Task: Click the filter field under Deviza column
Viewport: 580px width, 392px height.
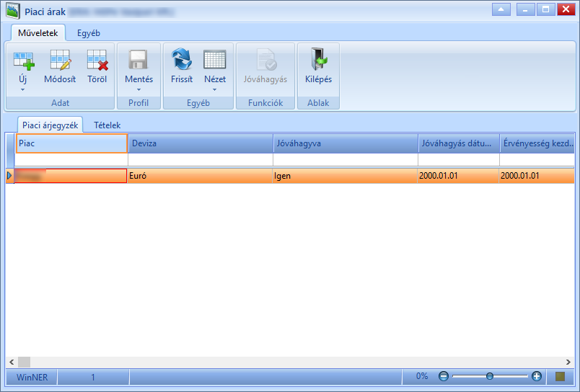Action: (201, 159)
